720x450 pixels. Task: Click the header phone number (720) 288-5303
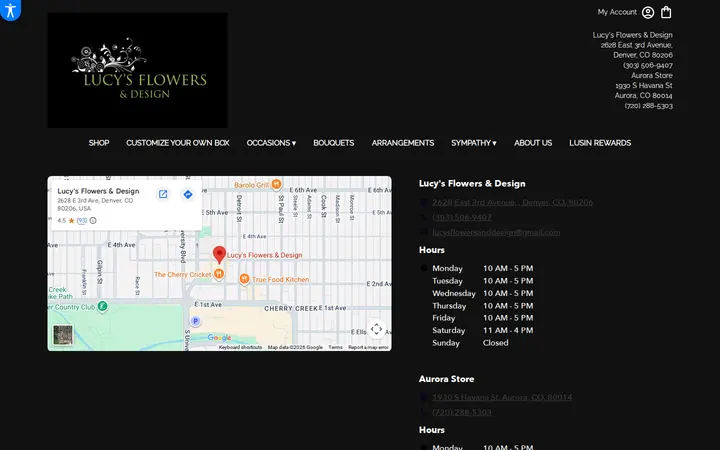[x=648, y=106]
